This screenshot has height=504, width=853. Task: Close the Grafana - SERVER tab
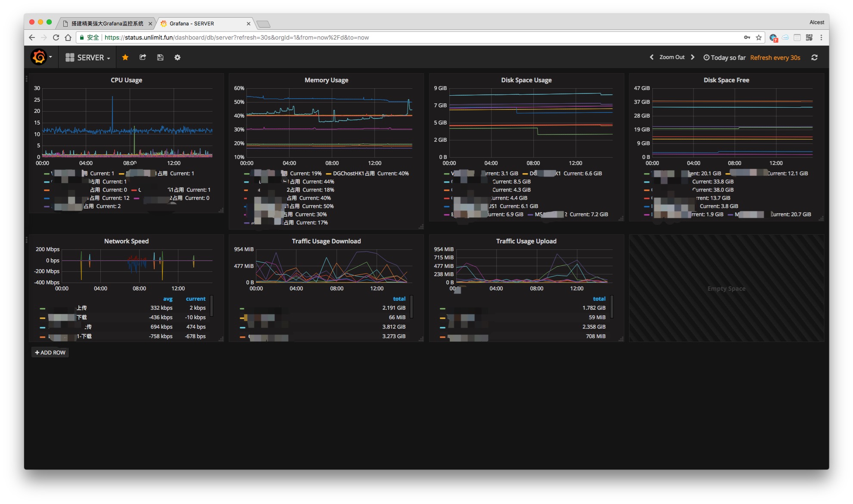[x=249, y=24]
